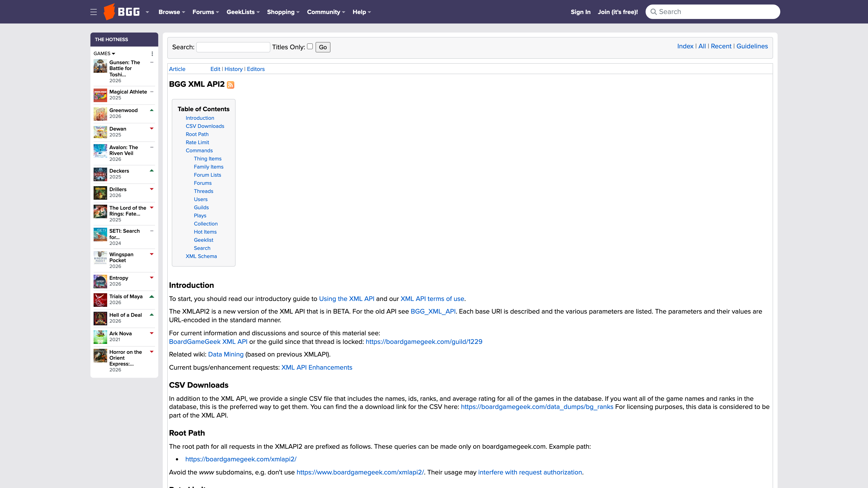Open the Data Mining wiki link
Screen dimensions: 868x488
[x=226, y=355]
